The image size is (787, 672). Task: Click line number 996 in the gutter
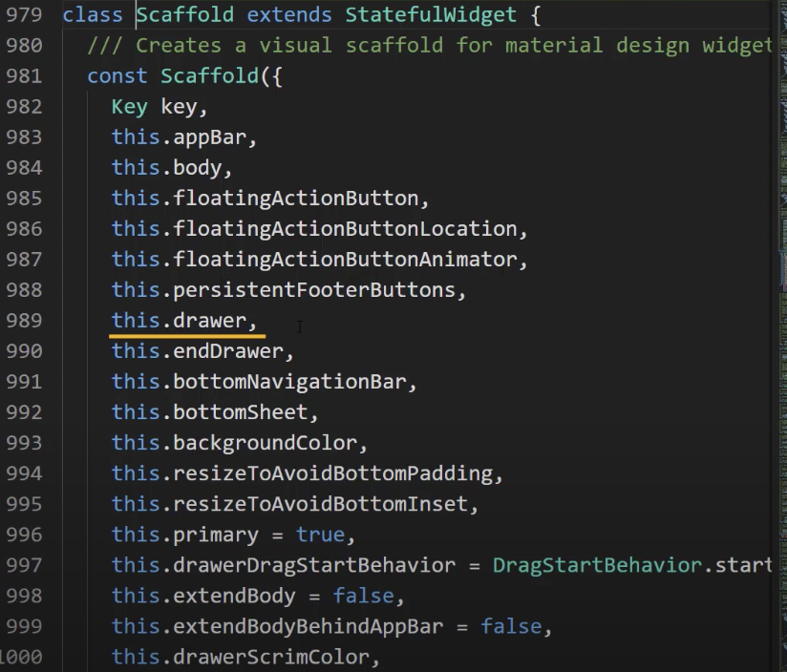click(24, 535)
